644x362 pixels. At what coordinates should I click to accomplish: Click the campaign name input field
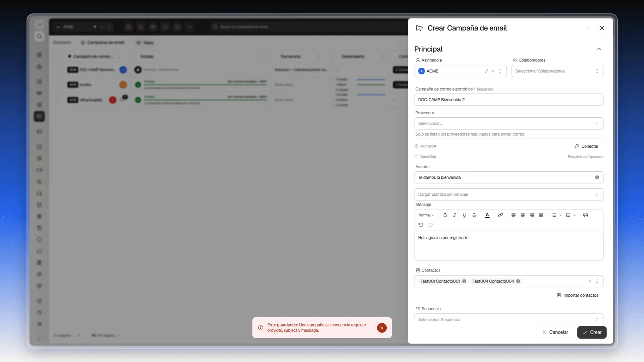click(508, 100)
